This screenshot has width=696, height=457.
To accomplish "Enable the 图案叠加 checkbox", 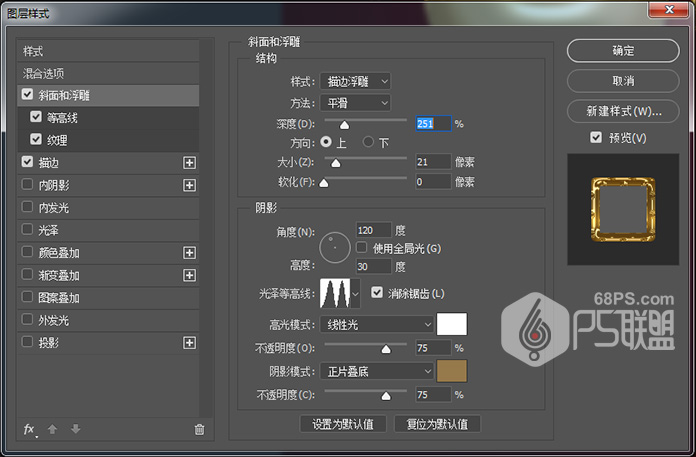I will (27, 297).
